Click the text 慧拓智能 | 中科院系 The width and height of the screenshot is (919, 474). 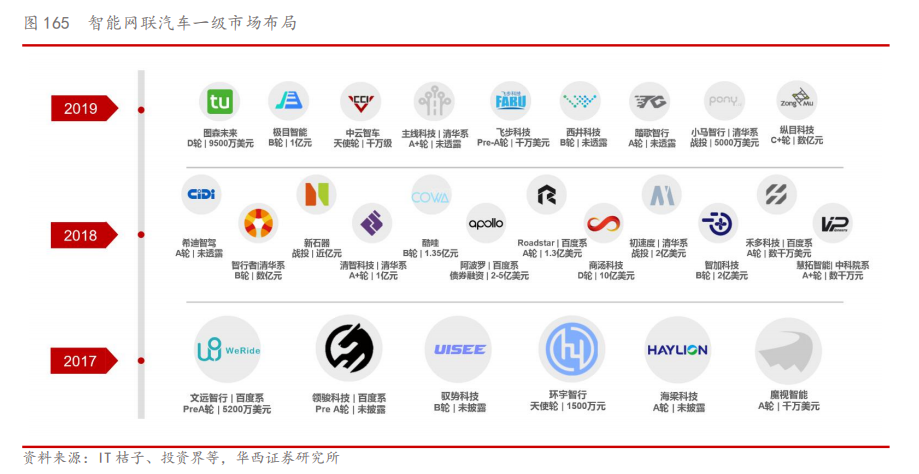coord(833,265)
